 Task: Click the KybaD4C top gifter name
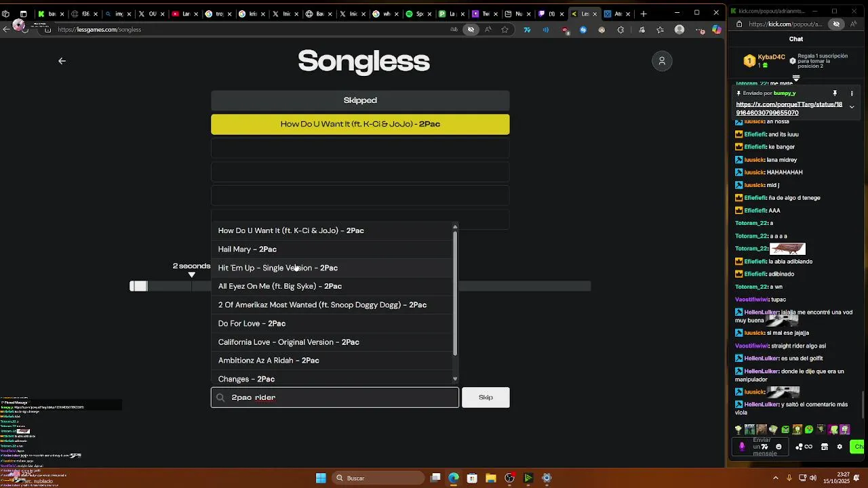coord(772,58)
